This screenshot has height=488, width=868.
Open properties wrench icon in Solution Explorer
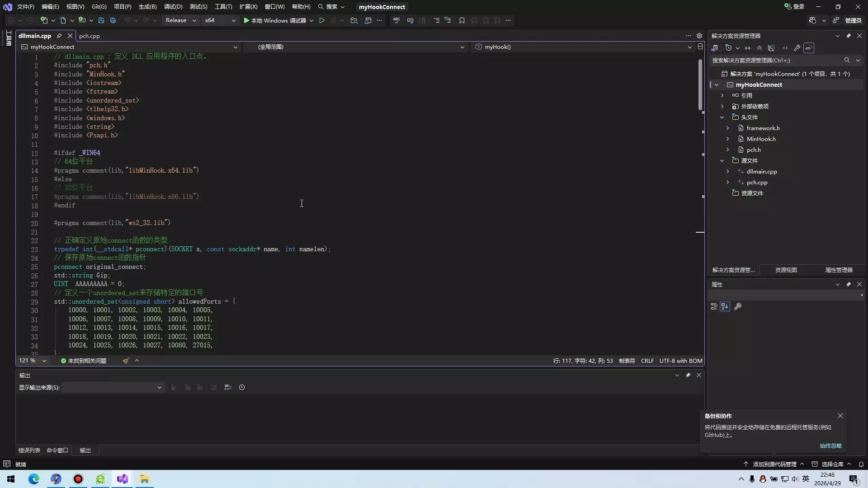(797, 48)
